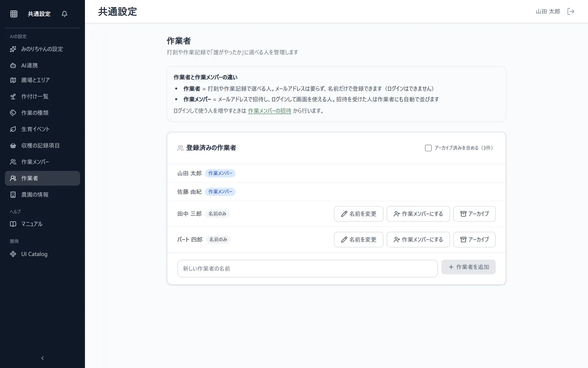Screen dimensions: 588x368
Task: Open the app grid icon in sidebar header
Action: pos(14,14)
